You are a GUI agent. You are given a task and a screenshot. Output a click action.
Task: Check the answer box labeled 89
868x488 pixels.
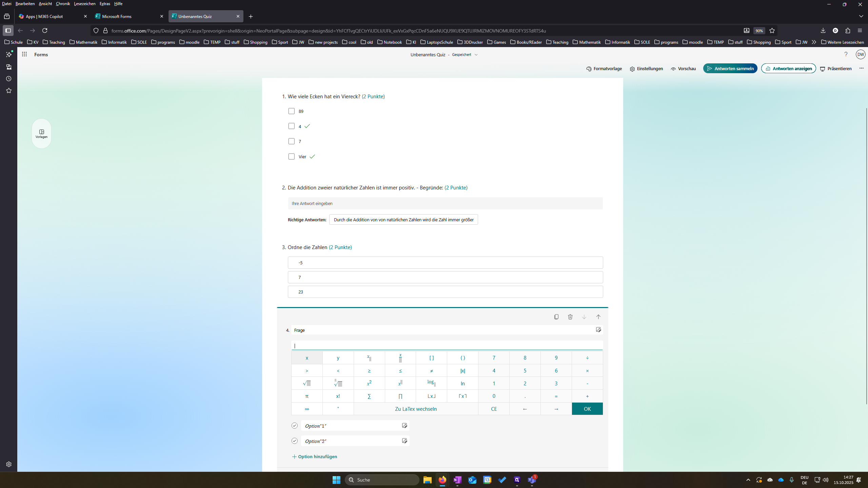(x=292, y=111)
